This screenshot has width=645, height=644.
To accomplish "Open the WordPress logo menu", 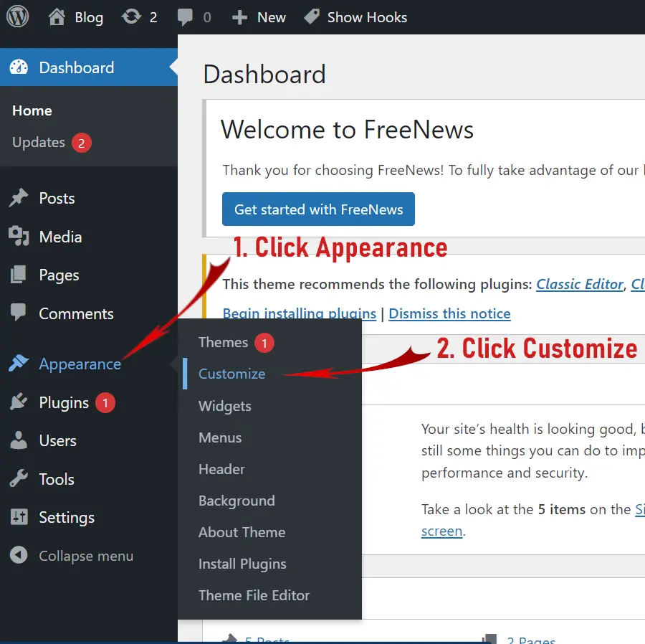I will pos(17,17).
